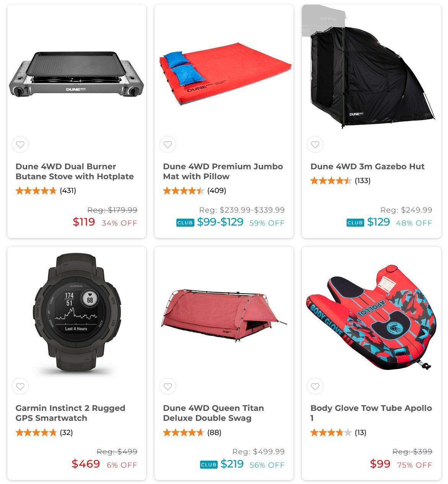The image size is (448, 484).
Task: Add Queen Titan Deluxe Double Swag to wishlist
Action: tap(168, 386)
